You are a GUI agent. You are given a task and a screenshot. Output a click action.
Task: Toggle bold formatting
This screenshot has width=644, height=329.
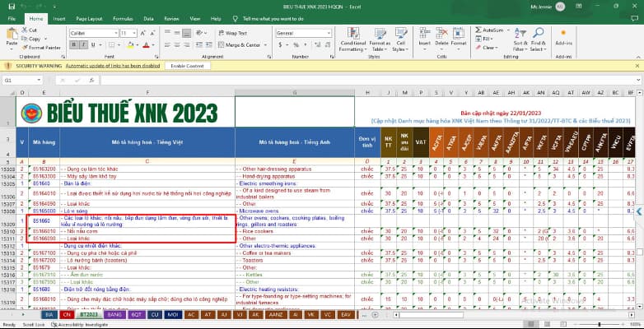(x=72, y=45)
